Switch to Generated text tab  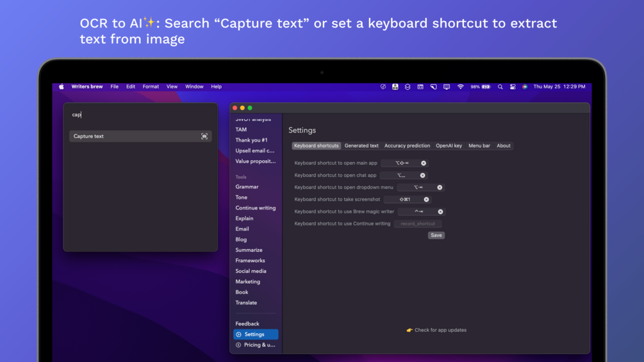point(361,145)
